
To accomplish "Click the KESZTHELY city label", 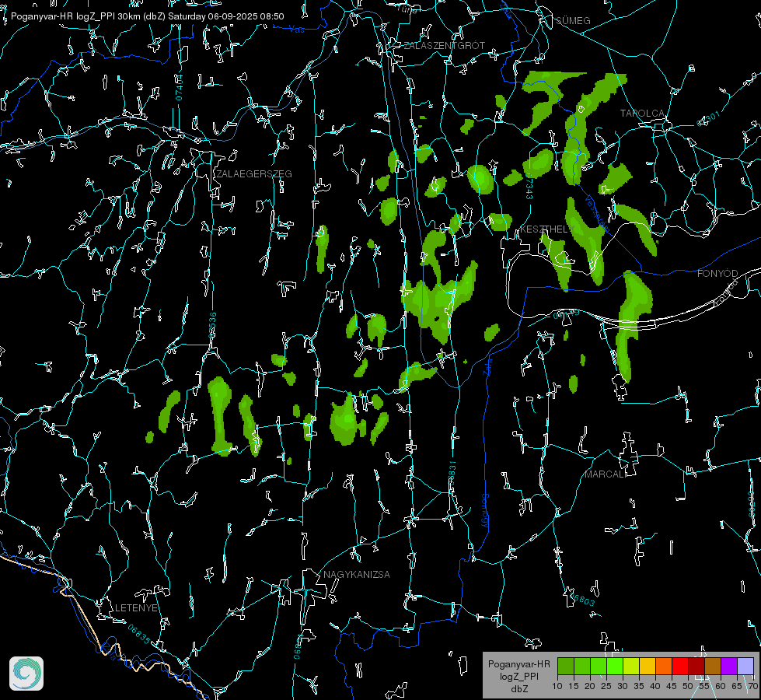I will click(x=547, y=229).
